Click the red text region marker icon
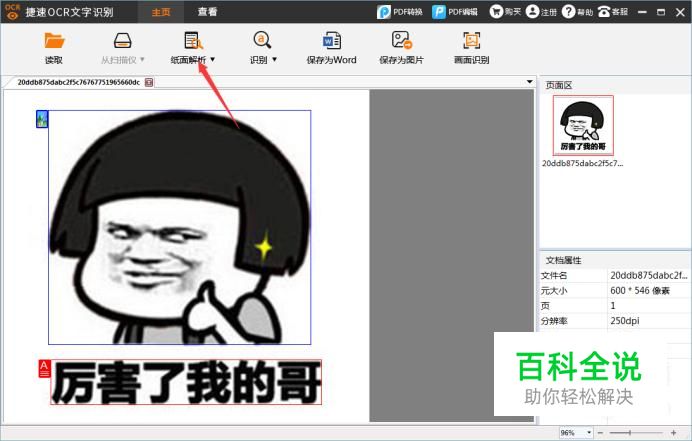This screenshot has width=692, height=441. [45, 369]
